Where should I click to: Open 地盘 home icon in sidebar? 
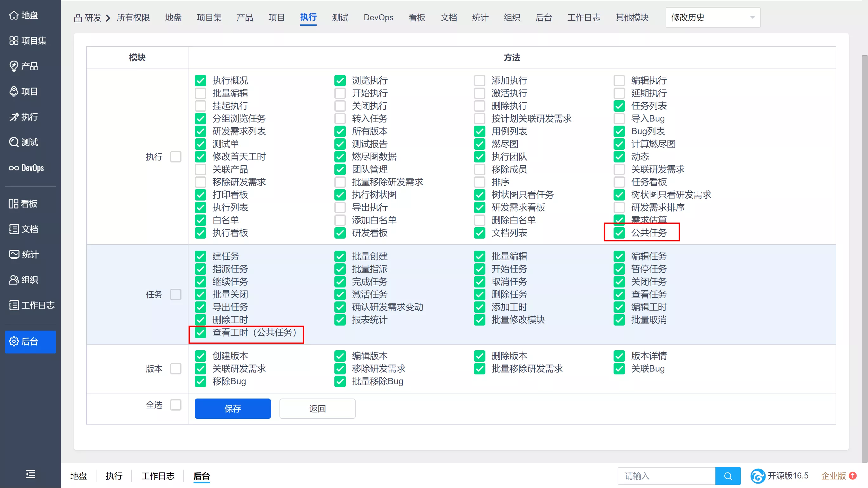[x=14, y=15]
